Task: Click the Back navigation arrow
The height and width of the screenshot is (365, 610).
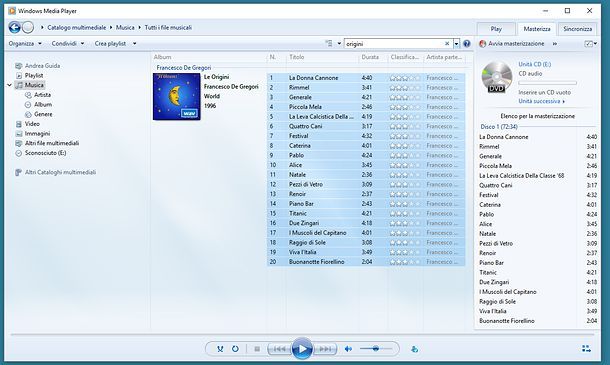Action: pyautogui.click(x=15, y=28)
